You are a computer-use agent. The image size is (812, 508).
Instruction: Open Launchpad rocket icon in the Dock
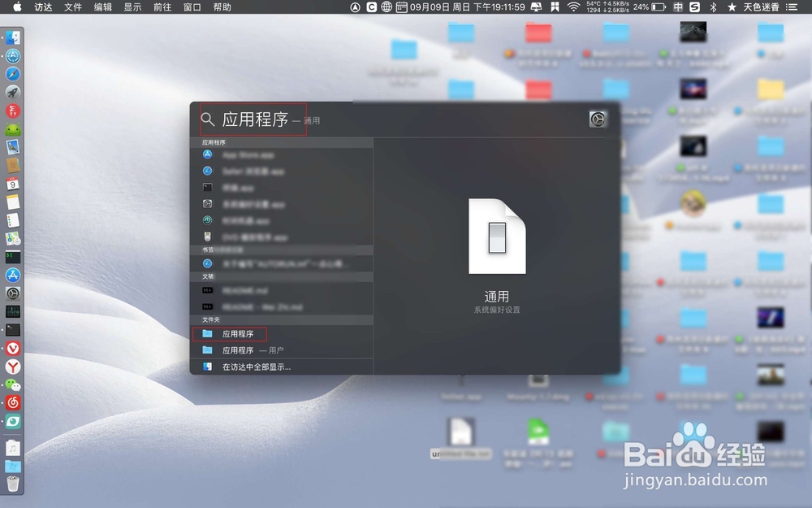pyautogui.click(x=13, y=93)
